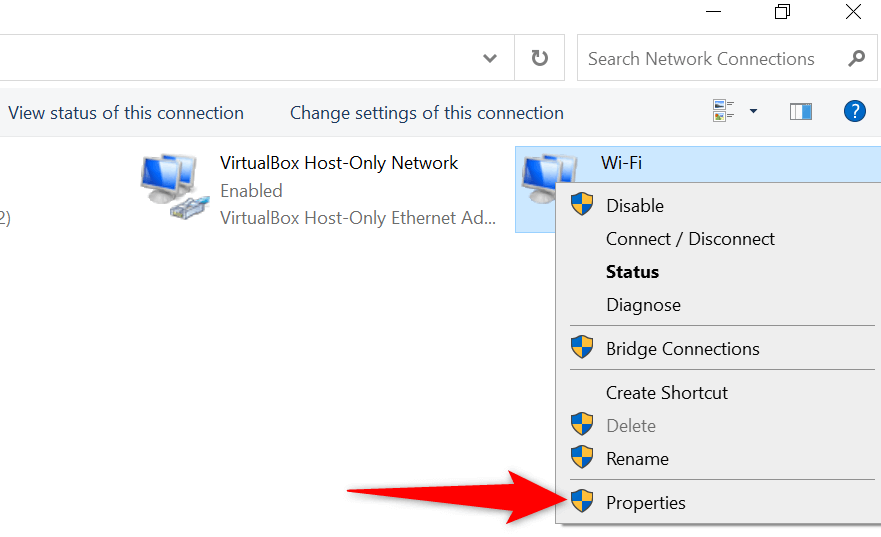The image size is (881, 537).
Task: Open Properties from the context menu
Action: (x=645, y=503)
